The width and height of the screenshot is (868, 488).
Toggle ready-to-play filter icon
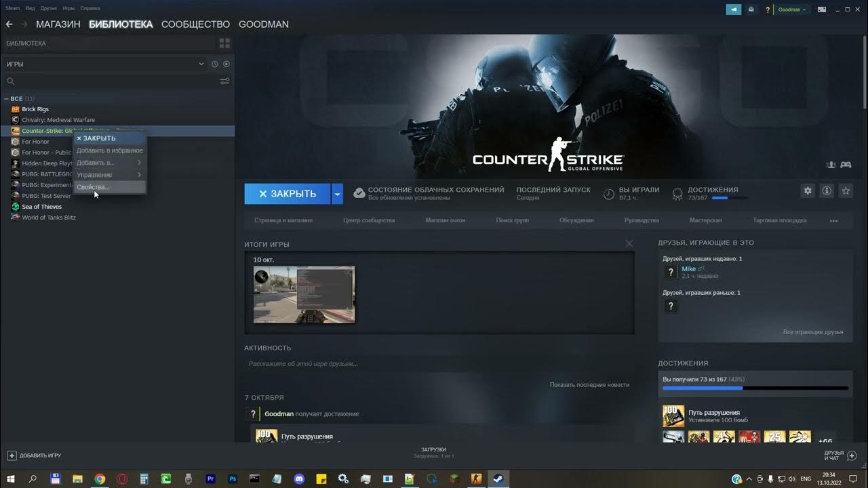[226, 64]
